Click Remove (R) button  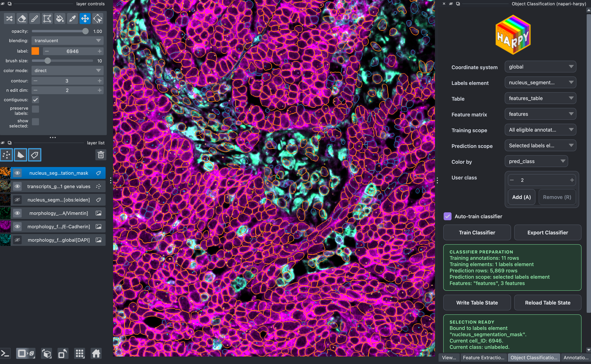pos(557,197)
